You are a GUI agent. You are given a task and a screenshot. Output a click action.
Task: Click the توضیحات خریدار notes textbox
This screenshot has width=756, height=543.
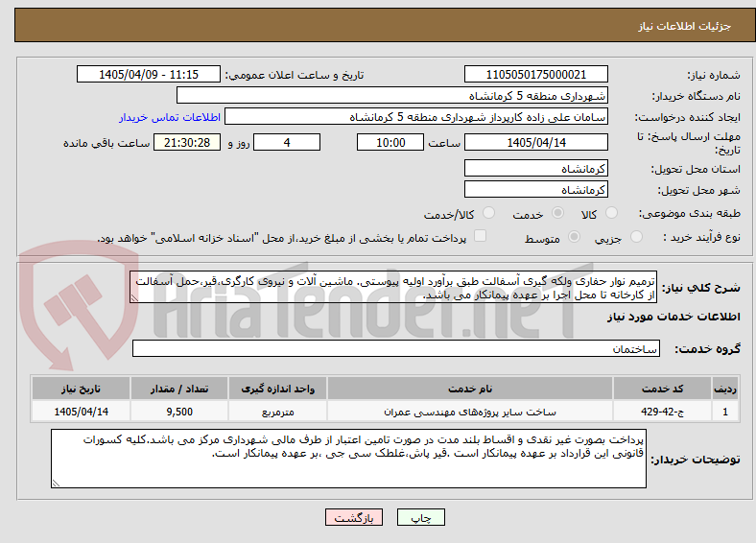348,459
